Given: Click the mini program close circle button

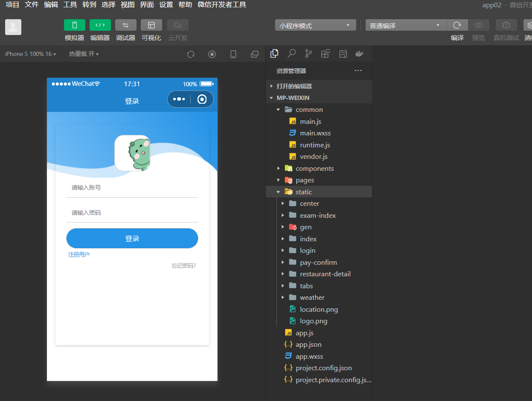Looking at the screenshot, I should pos(202,99).
